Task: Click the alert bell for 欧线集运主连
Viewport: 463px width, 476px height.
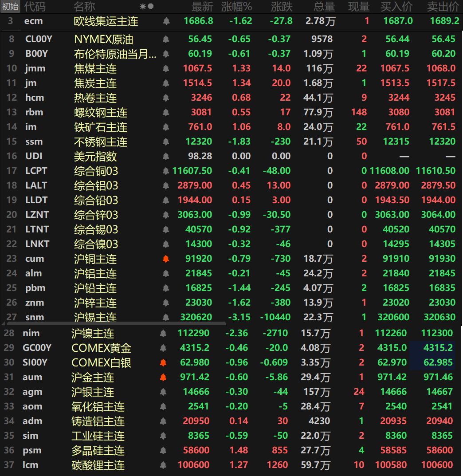Action: click(x=166, y=21)
